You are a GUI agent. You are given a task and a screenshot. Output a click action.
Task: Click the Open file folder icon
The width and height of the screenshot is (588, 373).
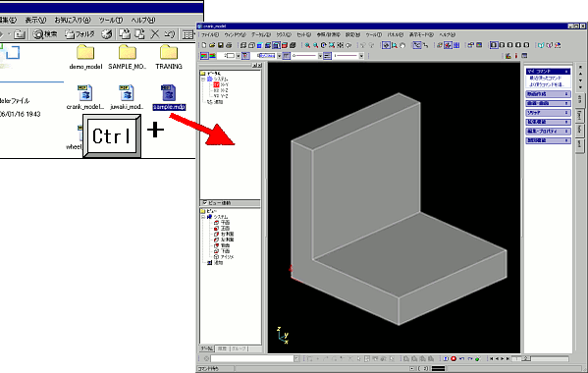[x=212, y=45]
